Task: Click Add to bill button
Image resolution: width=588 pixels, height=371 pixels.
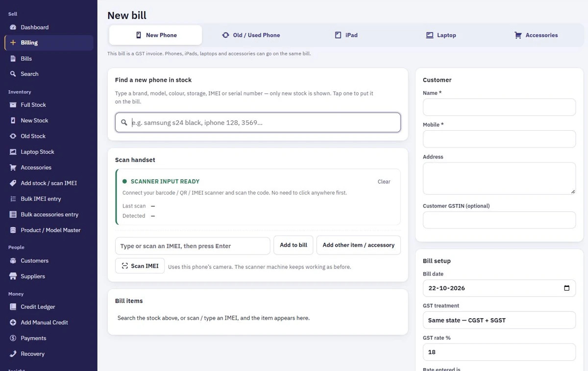Action: [x=294, y=245]
